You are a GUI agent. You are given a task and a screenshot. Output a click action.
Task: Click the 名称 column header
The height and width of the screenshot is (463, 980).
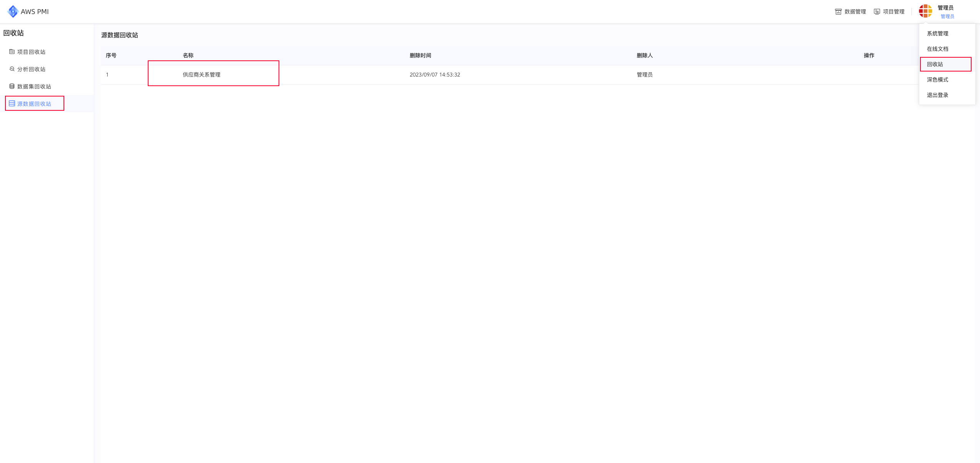188,55
